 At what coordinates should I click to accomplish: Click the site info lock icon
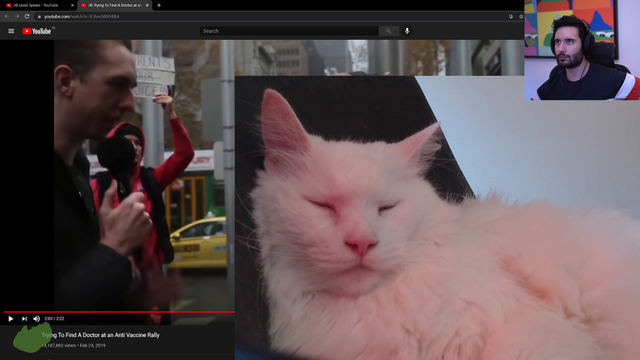[39, 16]
